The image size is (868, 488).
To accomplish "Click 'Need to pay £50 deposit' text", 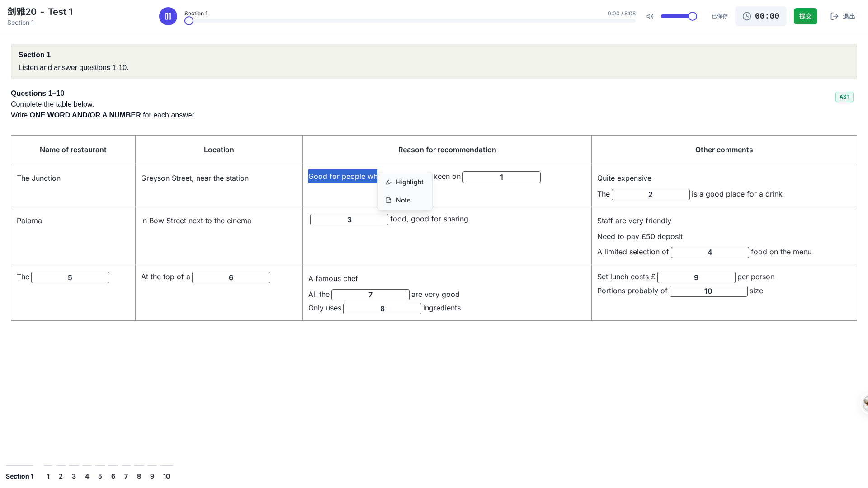I will click(x=640, y=236).
